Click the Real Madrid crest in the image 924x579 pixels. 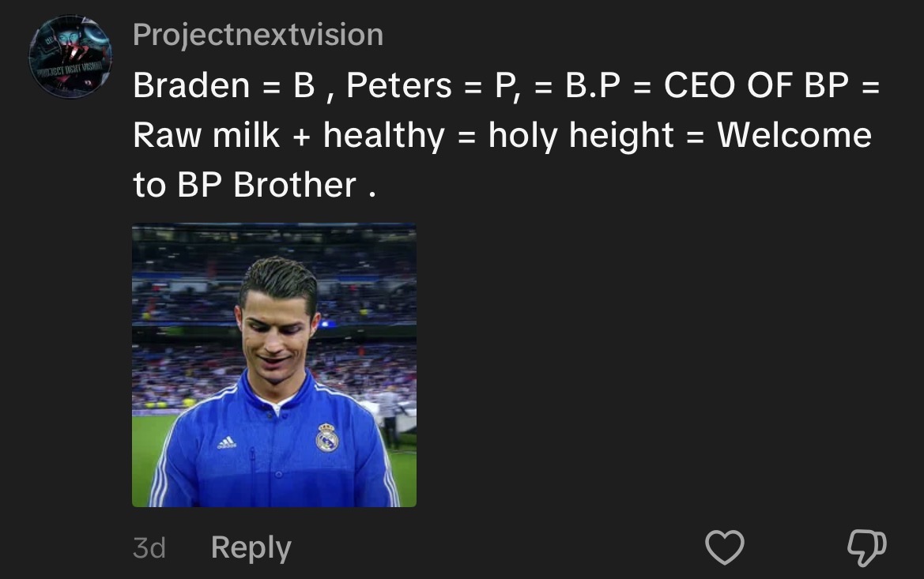click(327, 438)
